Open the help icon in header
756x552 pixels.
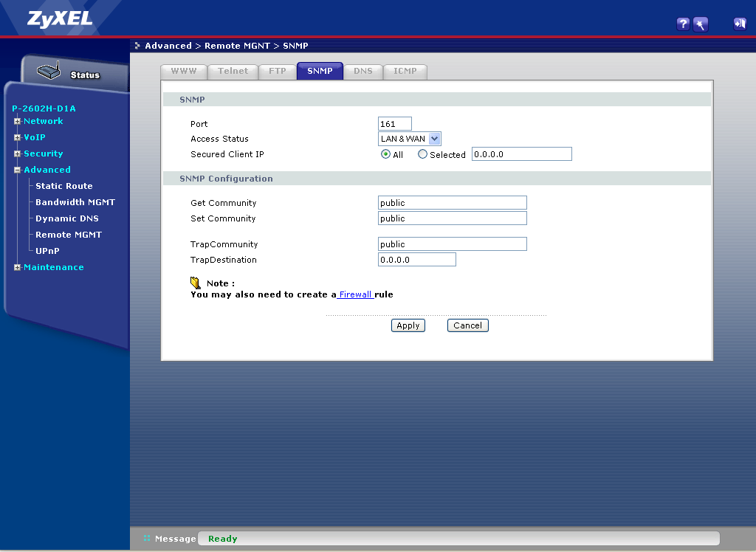point(683,24)
